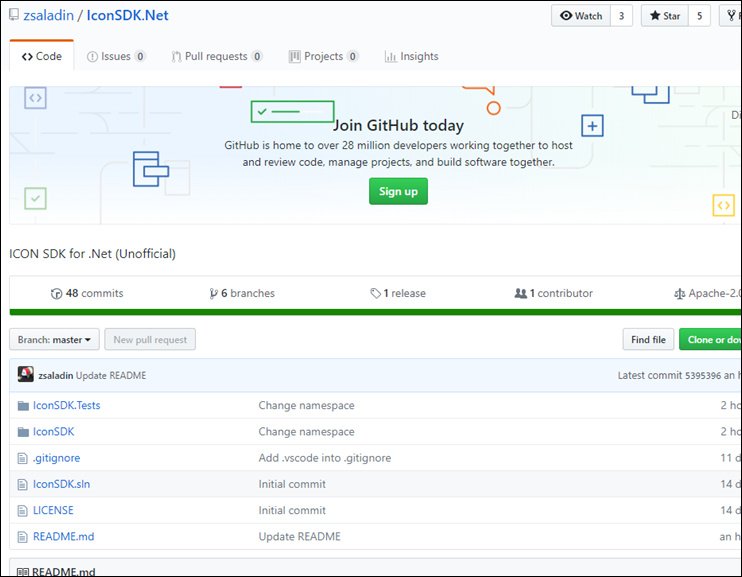Click the branches git-branch icon
The image size is (742, 577).
pos(213,294)
